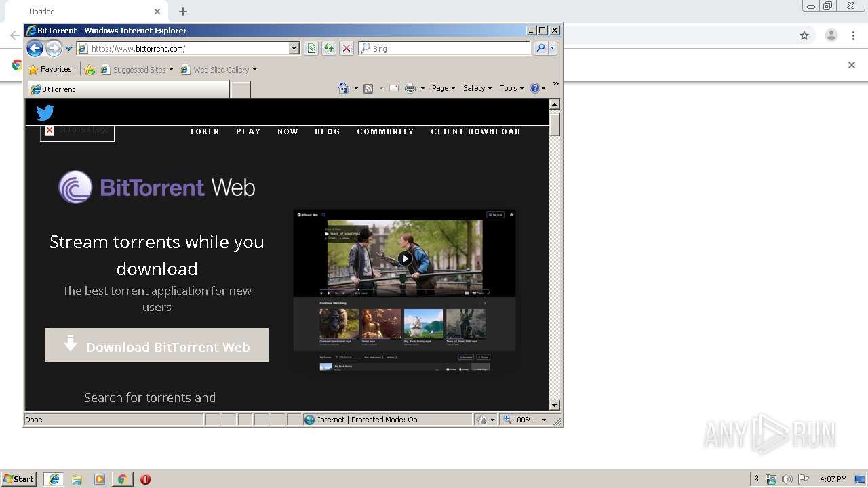The height and width of the screenshot is (488, 868).
Task: Open a new blank IE tab
Action: [x=240, y=89]
